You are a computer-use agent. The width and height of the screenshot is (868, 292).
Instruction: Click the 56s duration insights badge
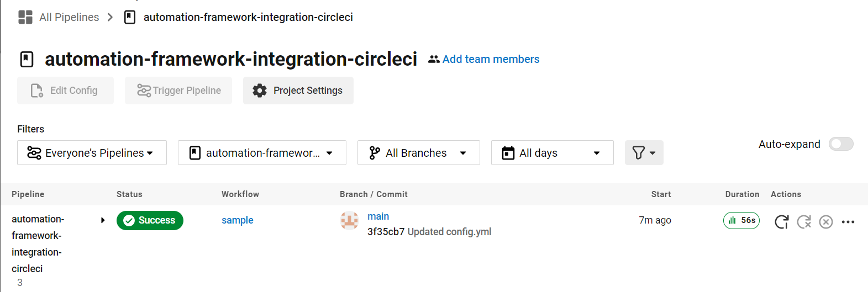pyautogui.click(x=741, y=220)
